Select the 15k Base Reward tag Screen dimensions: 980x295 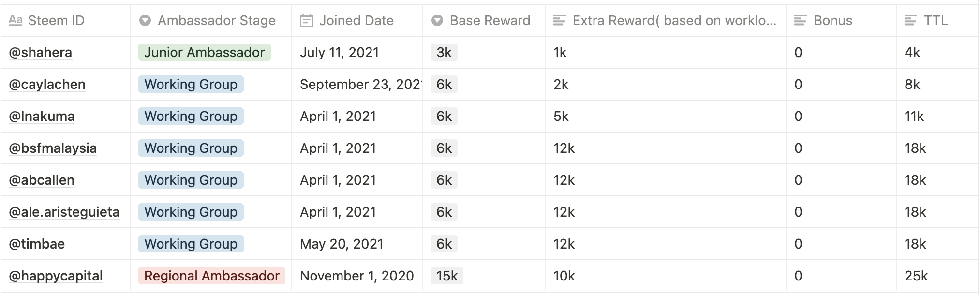click(447, 276)
